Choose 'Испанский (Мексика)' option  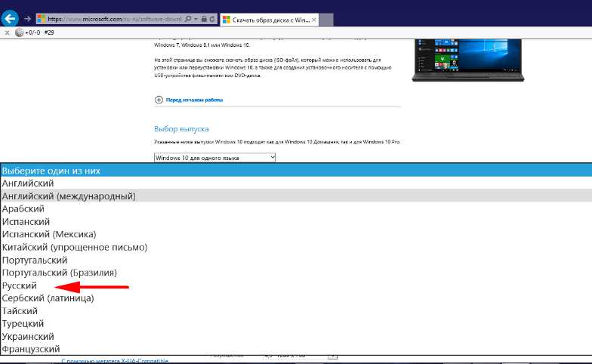pyautogui.click(x=296, y=234)
